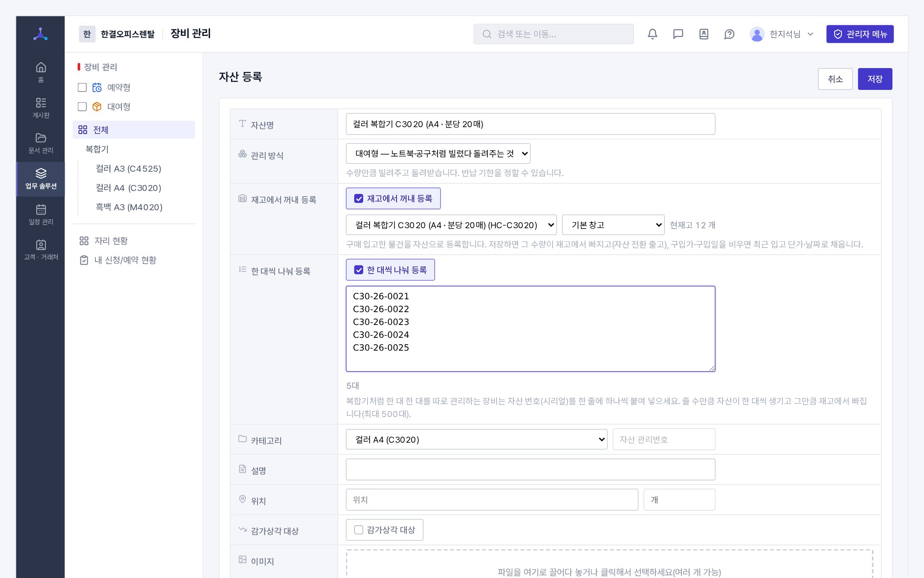Click the user avatar icon

[x=757, y=34]
